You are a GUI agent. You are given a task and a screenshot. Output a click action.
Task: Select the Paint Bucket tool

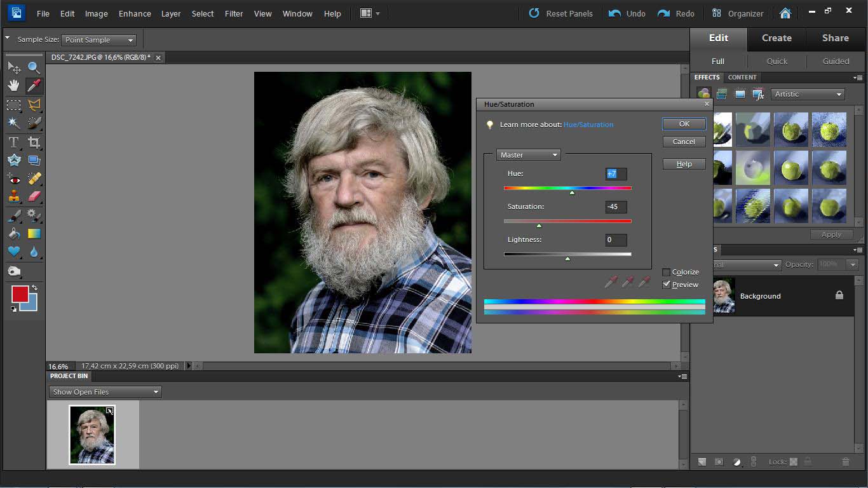point(13,234)
